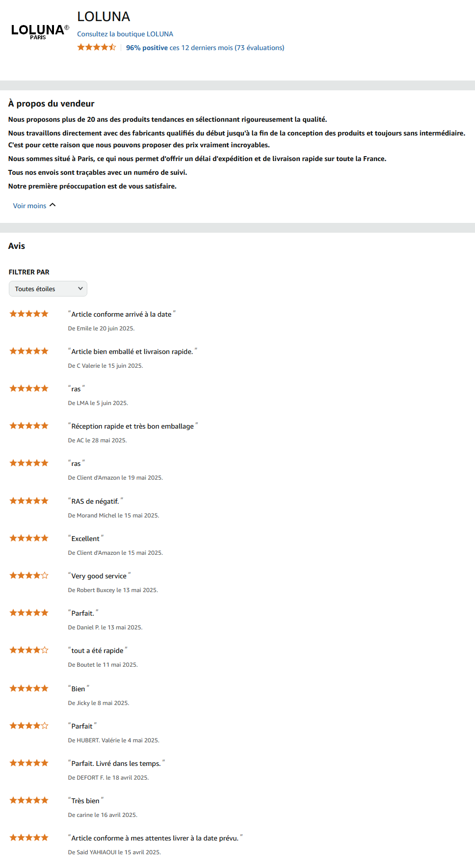Screen dimensions: 475x868
Task: Click star rating of HUBERT Valérie's review
Action: click(29, 726)
